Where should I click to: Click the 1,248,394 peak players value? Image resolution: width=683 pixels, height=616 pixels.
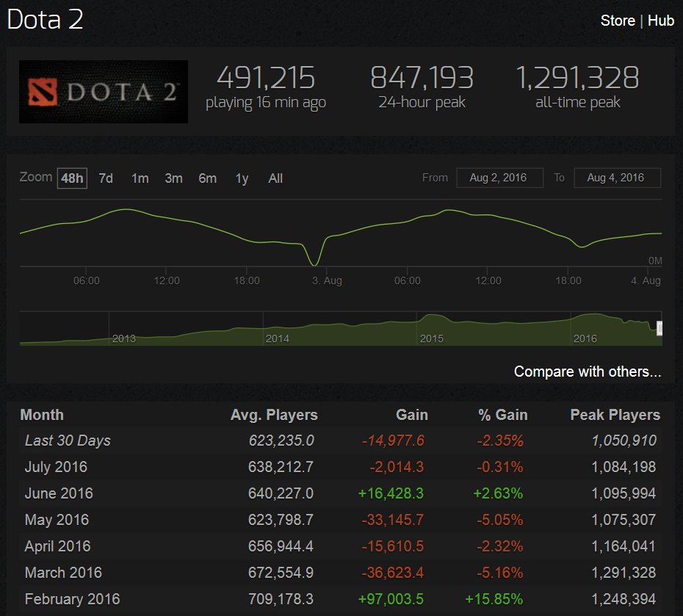(624, 599)
